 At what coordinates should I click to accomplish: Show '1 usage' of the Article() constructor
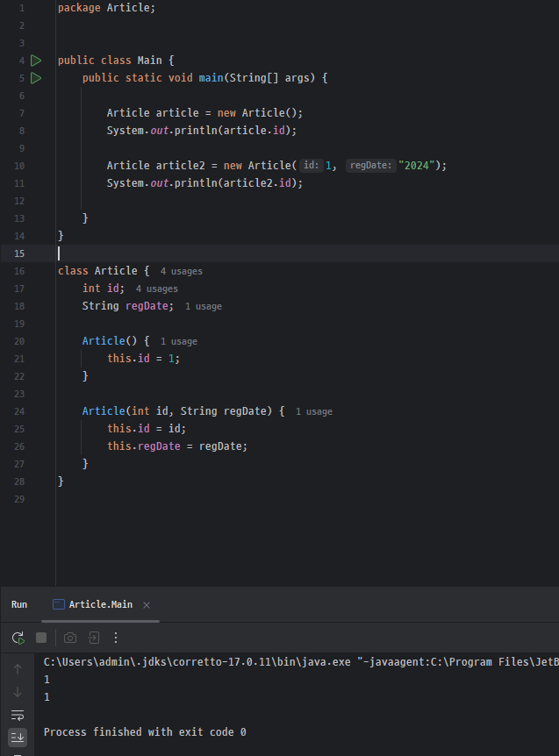[x=179, y=341]
